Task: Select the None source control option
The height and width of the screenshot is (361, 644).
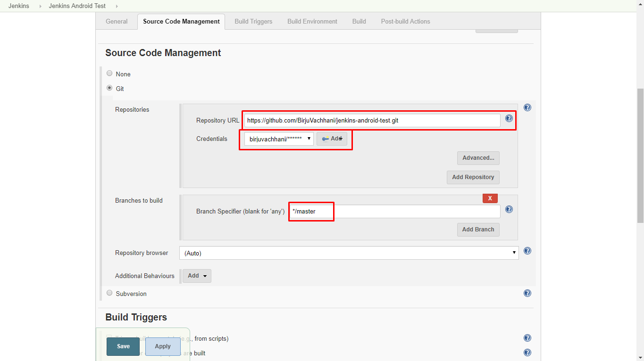Action: (109, 74)
